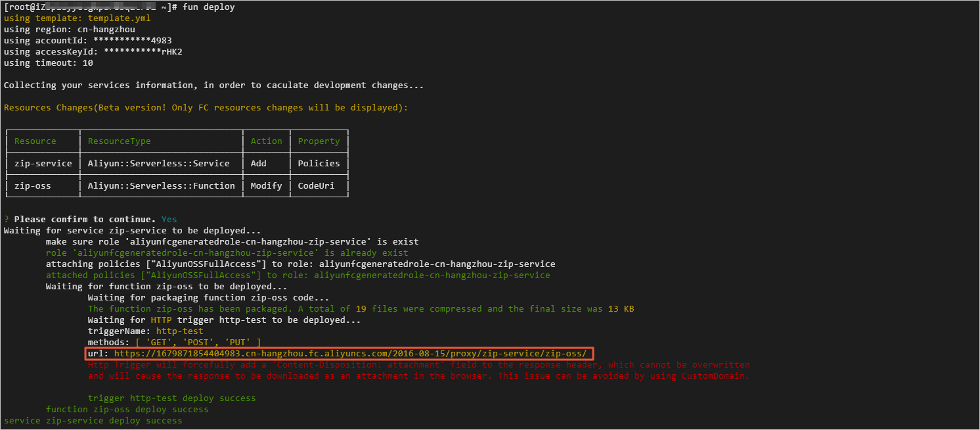Click the 'CodeUri' property cell
The height and width of the screenshot is (430, 980).
[x=317, y=186]
